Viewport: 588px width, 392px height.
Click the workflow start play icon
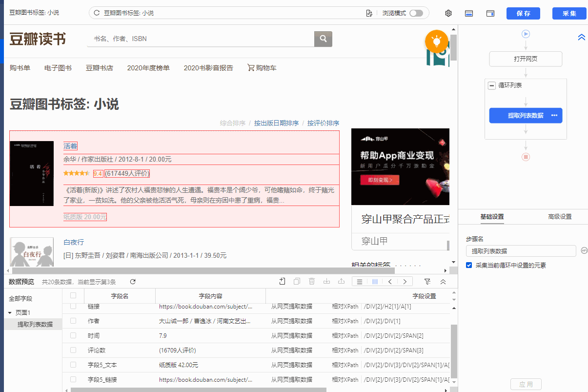(526, 34)
